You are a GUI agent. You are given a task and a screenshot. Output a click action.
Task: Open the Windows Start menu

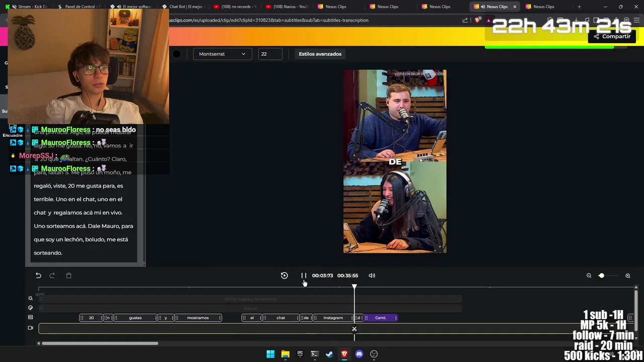(270, 354)
